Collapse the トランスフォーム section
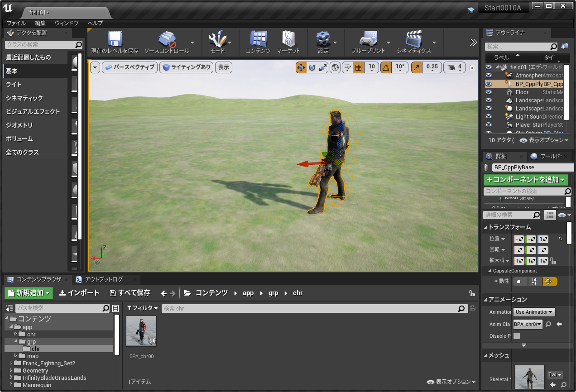The height and width of the screenshot is (392, 576). [x=486, y=227]
